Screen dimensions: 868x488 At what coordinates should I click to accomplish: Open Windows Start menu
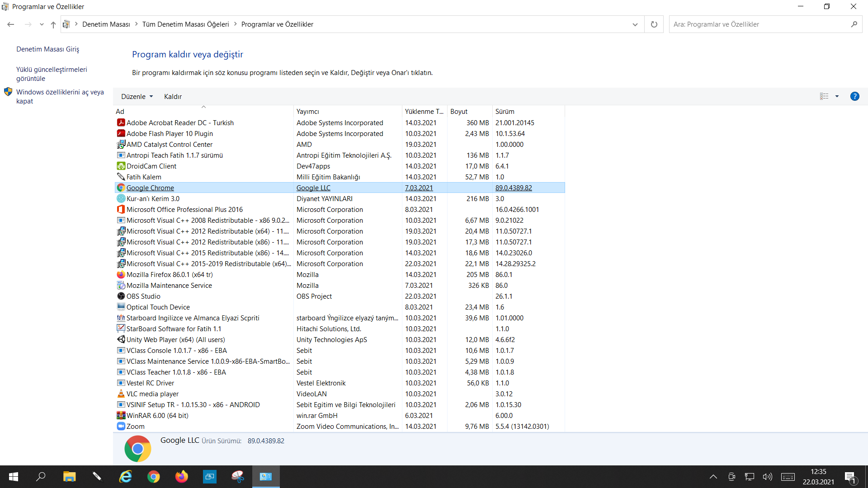tap(14, 477)
